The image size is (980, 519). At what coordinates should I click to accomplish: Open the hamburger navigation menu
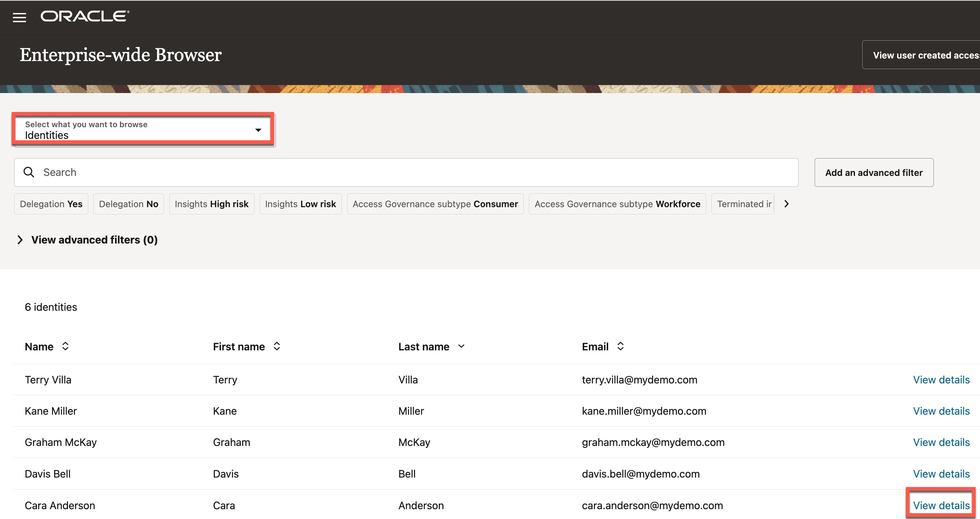[x=19, y=17]
